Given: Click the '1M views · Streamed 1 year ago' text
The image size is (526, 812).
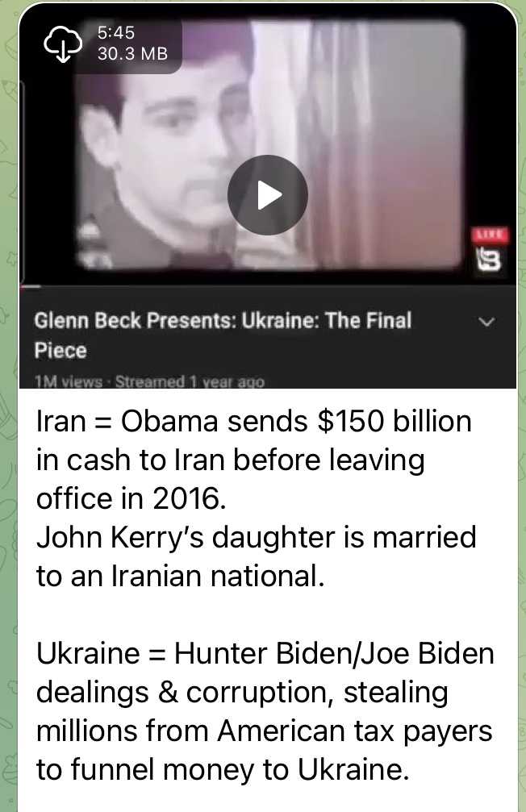Looking at the screenshot, I should tap(149, 382).
